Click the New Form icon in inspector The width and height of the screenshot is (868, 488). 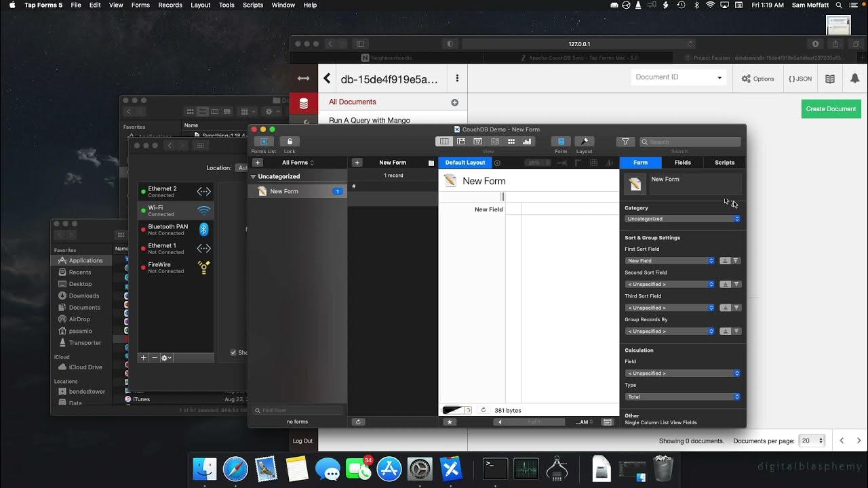click(x=635, y=184)
